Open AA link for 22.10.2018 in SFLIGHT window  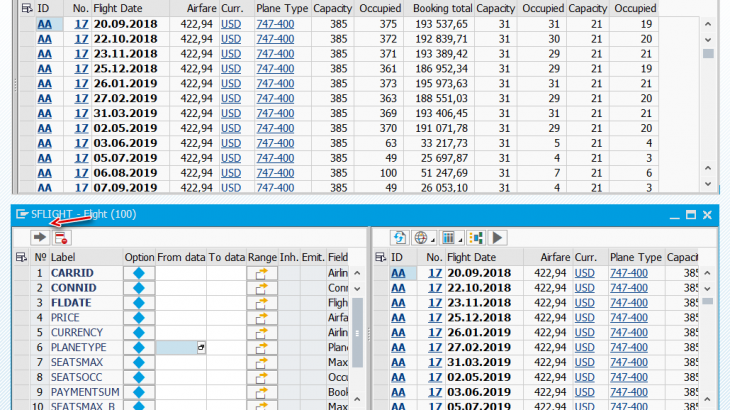398,288
